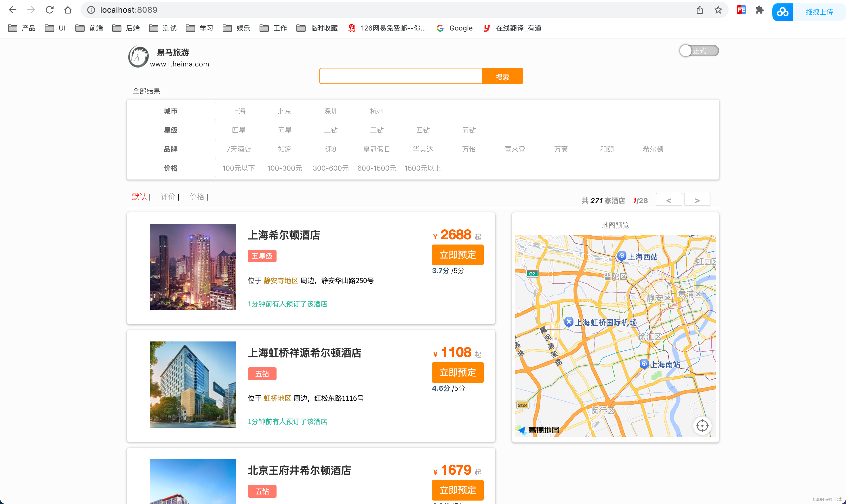Filter brand 喜来登
Viewport: 846px width, 504px height.
click(x=515, y=149)
